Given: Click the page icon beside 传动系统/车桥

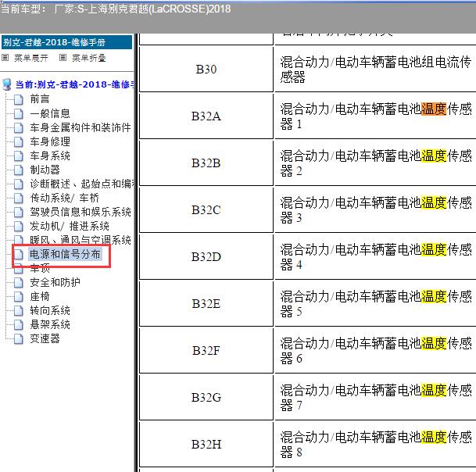Looking at the screenshot, I should (x=19, y=198).
